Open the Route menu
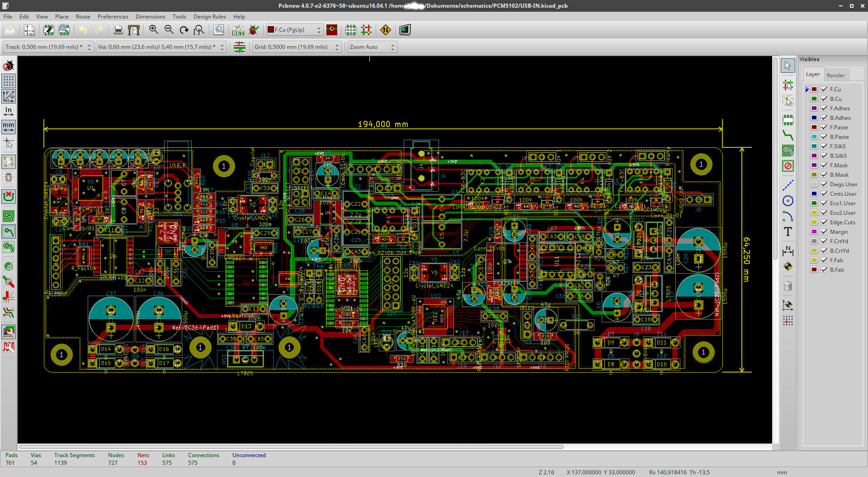 coord(83,17)
